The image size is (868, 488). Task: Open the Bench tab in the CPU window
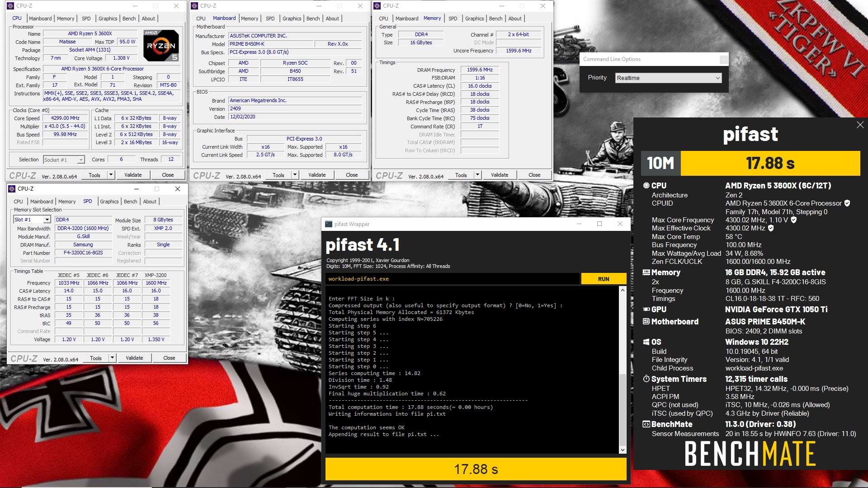[129, 19]
